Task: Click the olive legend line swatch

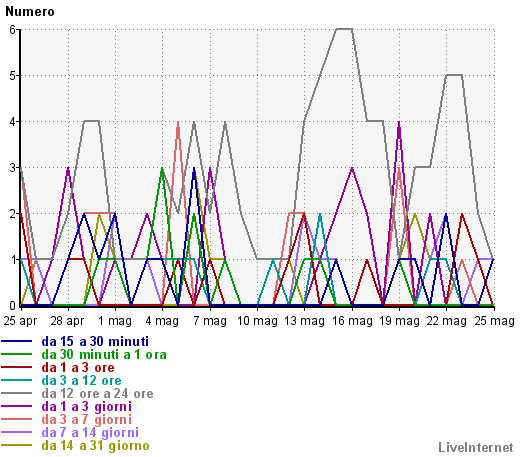Action: pos(17,445)
